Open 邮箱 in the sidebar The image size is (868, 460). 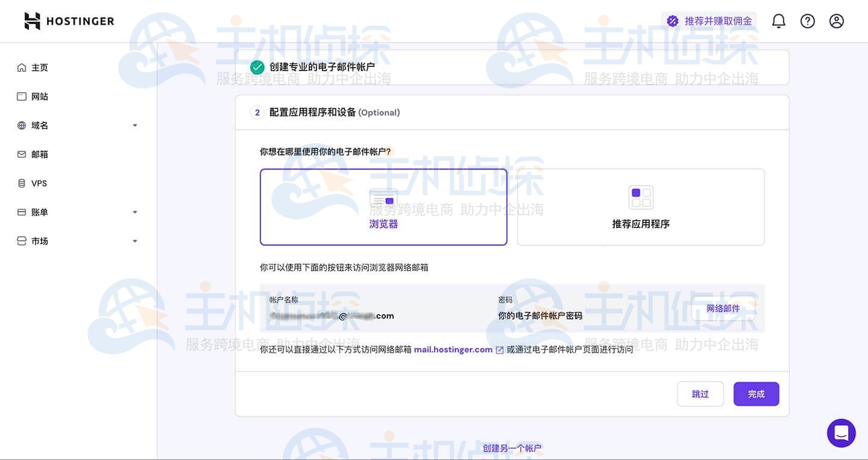point(39,154)
